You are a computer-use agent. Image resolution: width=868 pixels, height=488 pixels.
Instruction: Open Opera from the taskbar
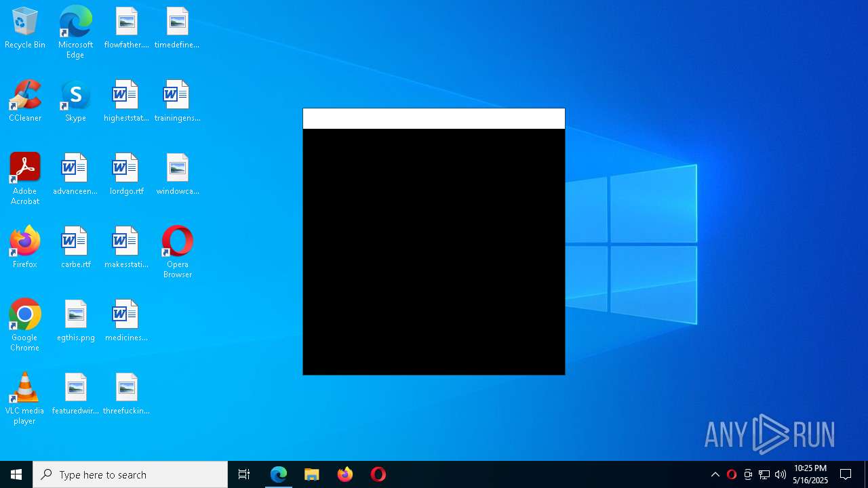378,474
